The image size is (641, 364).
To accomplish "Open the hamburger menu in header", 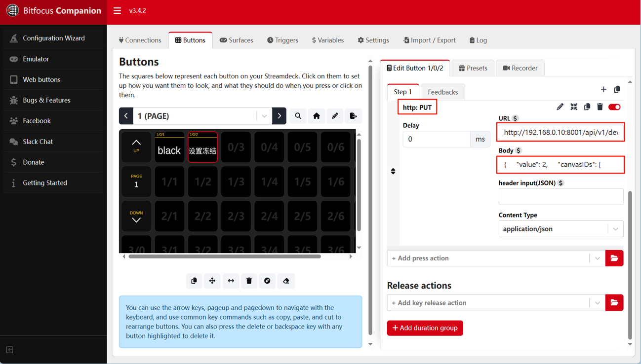I will 117,10.
